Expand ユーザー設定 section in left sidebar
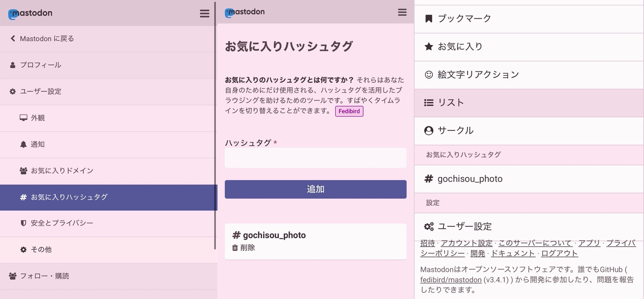The image size is (644, 299). pos(41,92)
